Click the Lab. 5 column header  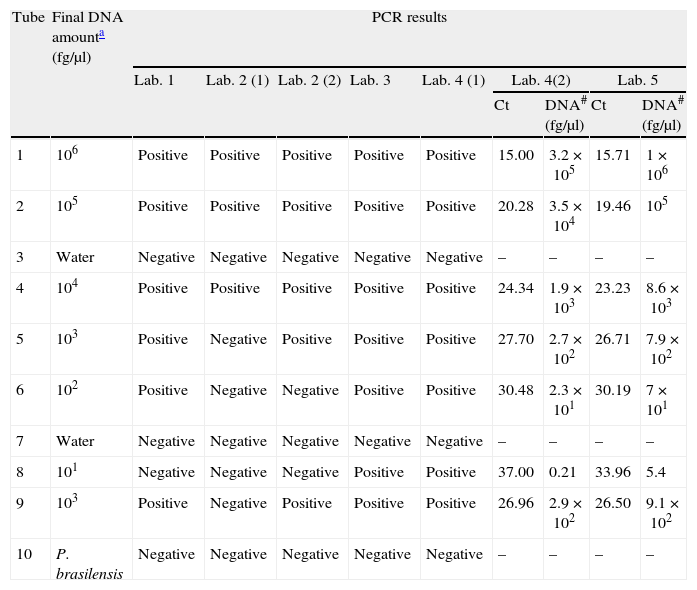[636, 80]
